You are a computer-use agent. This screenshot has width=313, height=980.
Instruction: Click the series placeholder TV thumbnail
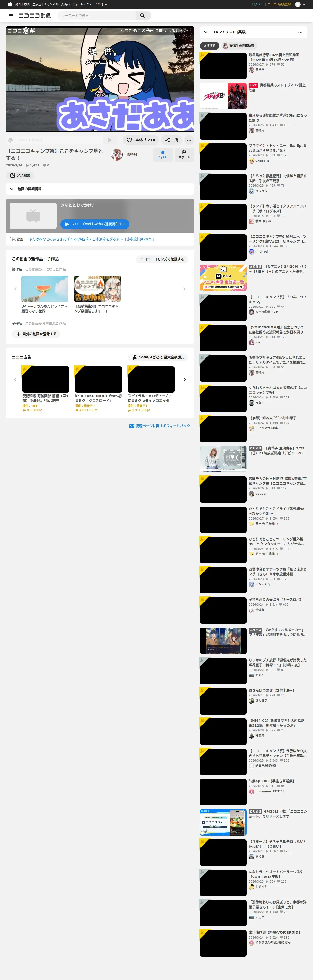click(33, 216)
